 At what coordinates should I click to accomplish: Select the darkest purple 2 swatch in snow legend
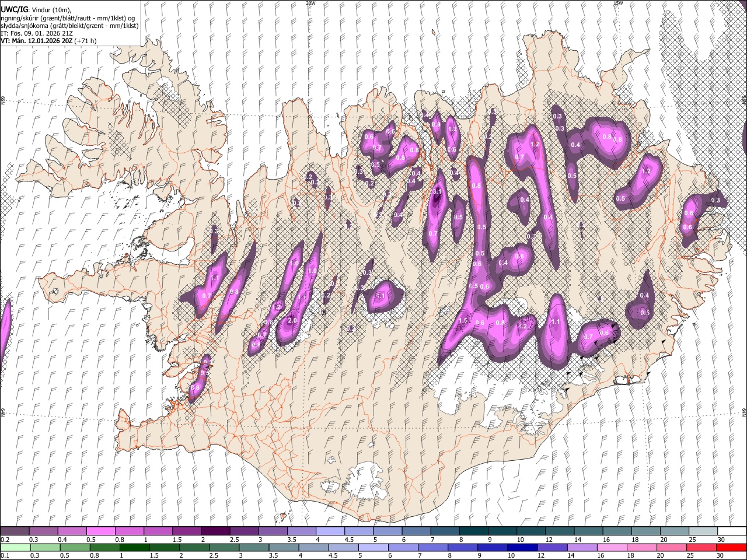(x=215, y=531)
